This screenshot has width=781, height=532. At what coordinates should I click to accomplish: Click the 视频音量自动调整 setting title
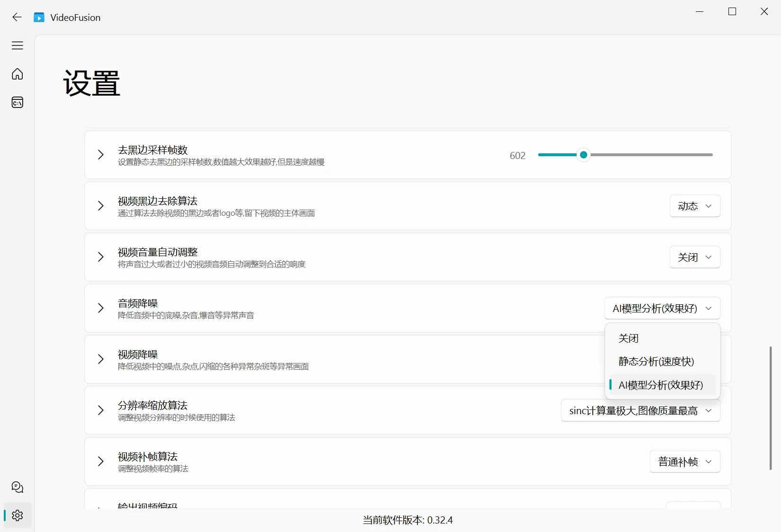(158, 252)
